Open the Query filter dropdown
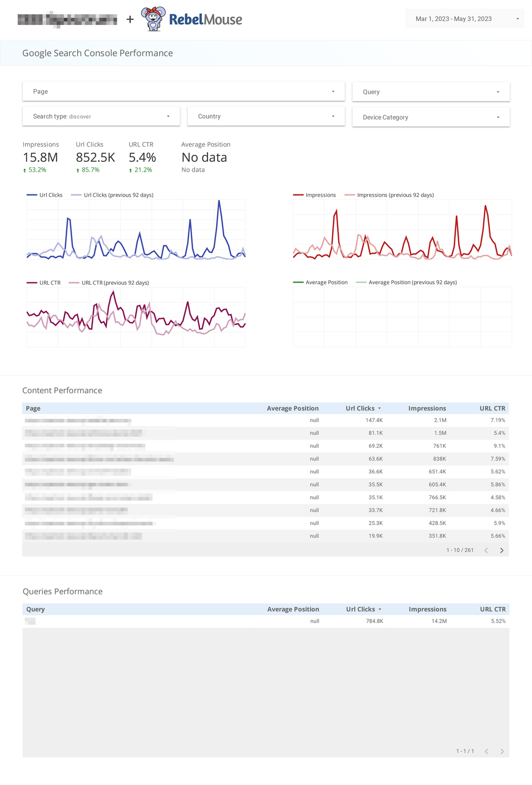Screen dimensions: 532x785 [x=430, y=91]
